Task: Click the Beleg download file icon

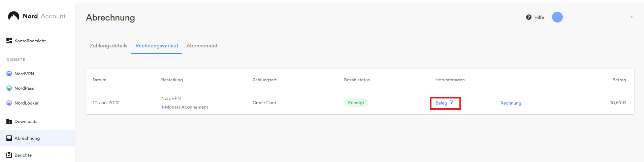Action: click(452, 103)
